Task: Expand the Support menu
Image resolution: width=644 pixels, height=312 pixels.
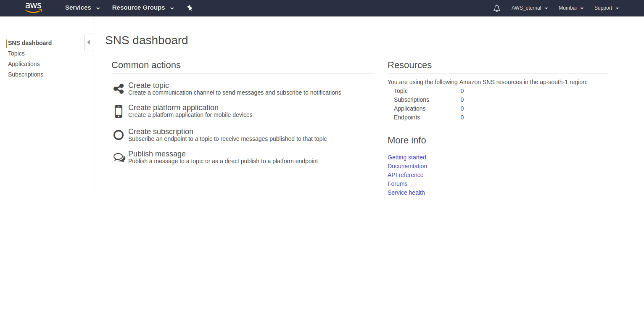Action: tap(606, 8)
